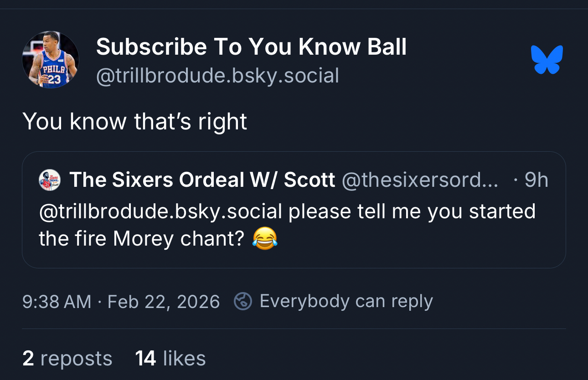588x380 pixels.
Task: Open the Sixers Ordeal small avatar
Action: 50,180
